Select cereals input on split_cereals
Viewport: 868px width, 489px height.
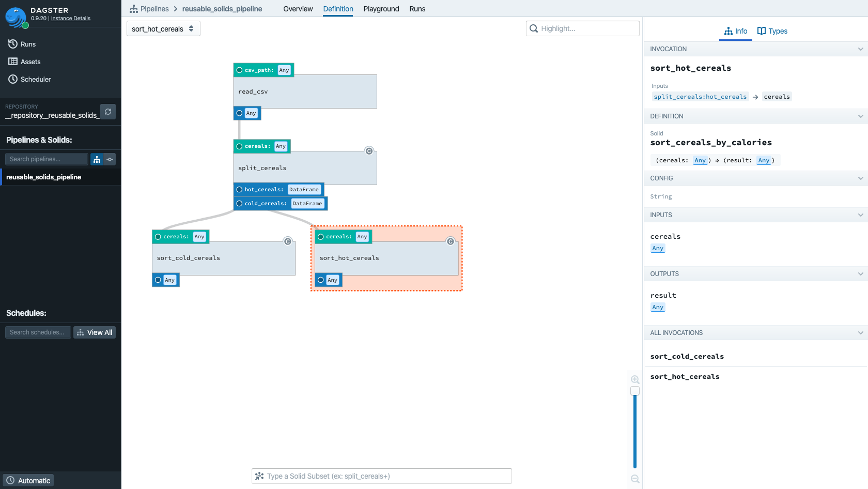[262, 146]
